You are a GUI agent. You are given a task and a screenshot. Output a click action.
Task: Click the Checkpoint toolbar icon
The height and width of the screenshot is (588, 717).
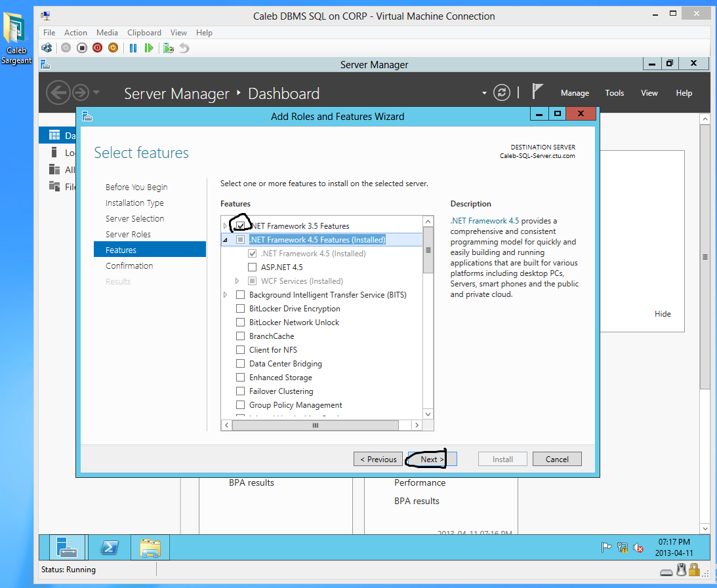[x=169, y=48]
